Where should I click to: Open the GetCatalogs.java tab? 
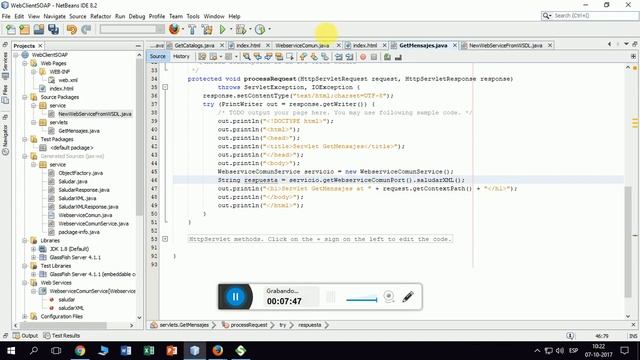tap(194, 45)
